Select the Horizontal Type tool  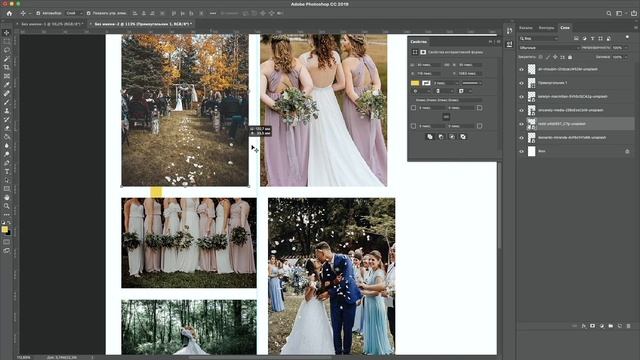coord(7,171)
